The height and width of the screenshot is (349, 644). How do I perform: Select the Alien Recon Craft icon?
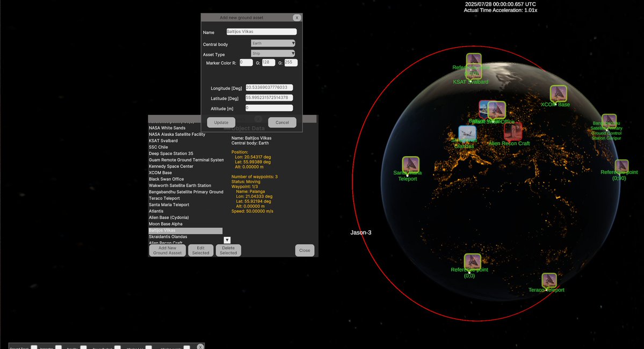pyautogui.click(x=514, y=132)
